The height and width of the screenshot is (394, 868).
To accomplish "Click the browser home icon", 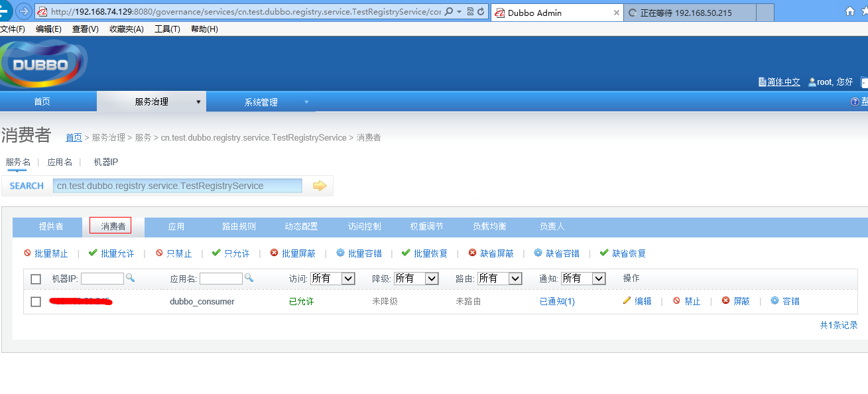I will pyautogui.click(x=850, y=11).
